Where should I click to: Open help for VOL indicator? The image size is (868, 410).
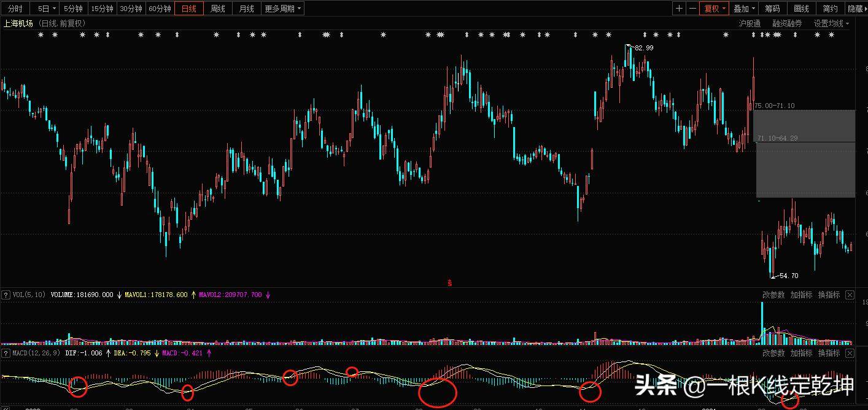point(6,295)
